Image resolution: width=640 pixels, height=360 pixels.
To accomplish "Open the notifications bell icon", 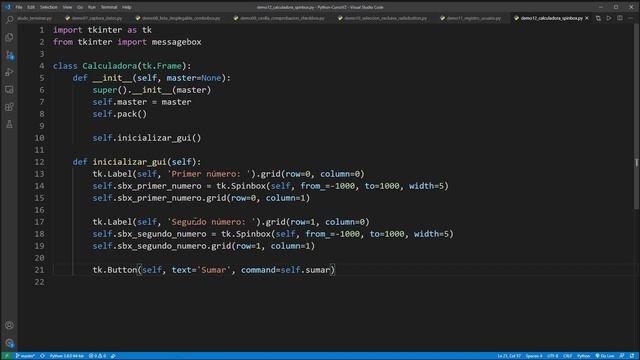I will click(x=632, y=356).
